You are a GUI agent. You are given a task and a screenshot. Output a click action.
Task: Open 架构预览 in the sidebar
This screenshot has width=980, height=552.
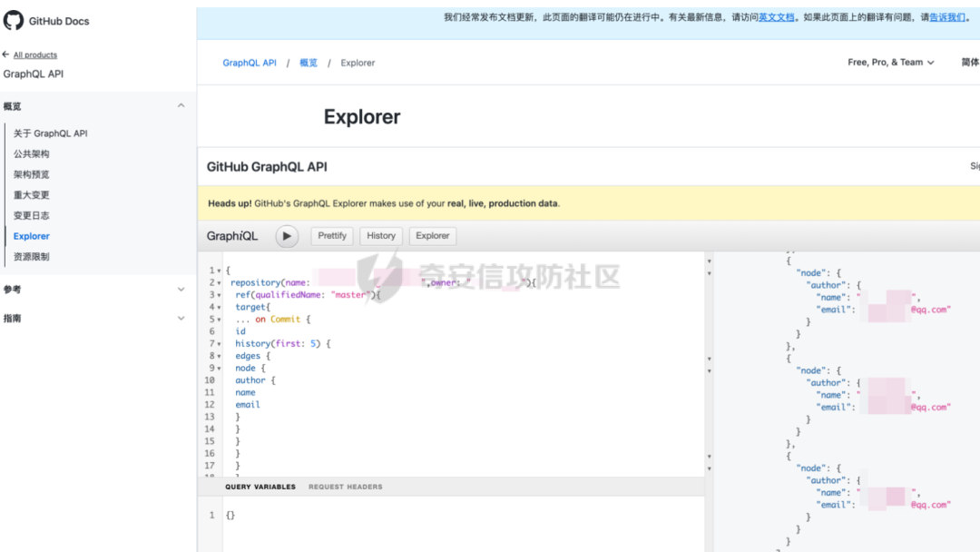31,174
